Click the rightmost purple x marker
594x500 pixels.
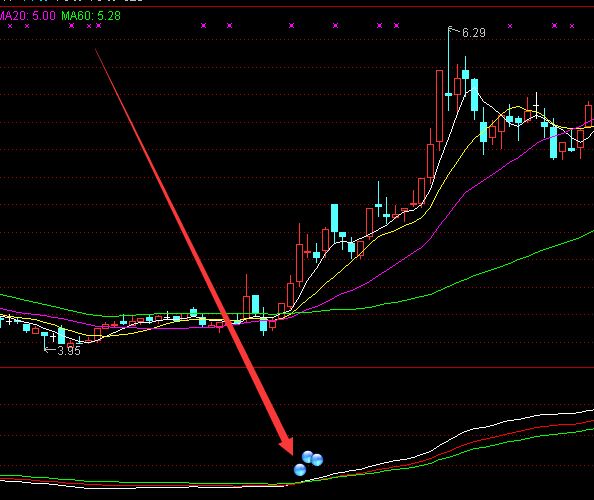[572, 26]
